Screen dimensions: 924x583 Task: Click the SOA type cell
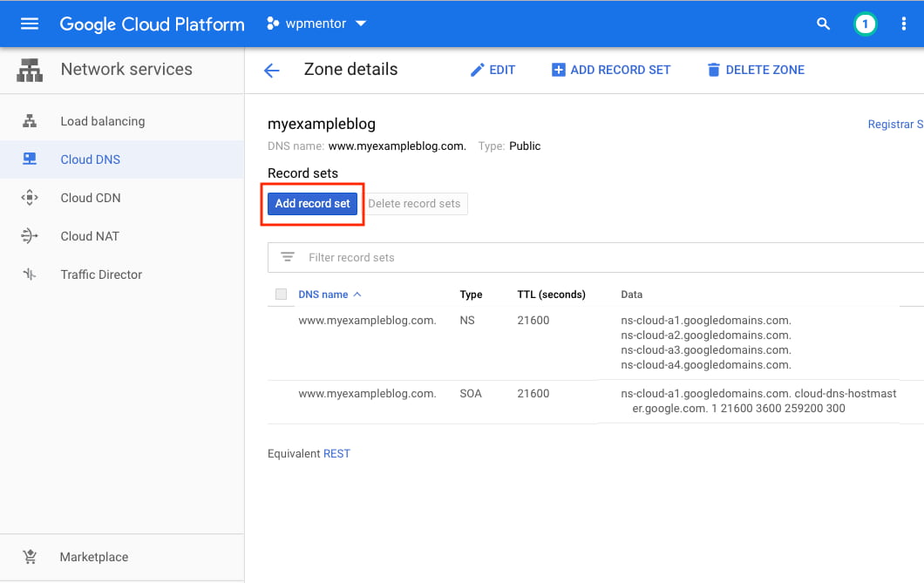pyautogui.click(x=471, y=393)
